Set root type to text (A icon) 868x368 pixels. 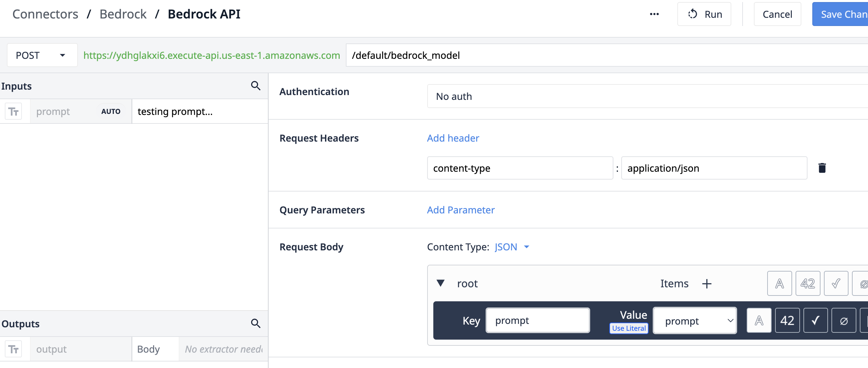tap(779, 283)
